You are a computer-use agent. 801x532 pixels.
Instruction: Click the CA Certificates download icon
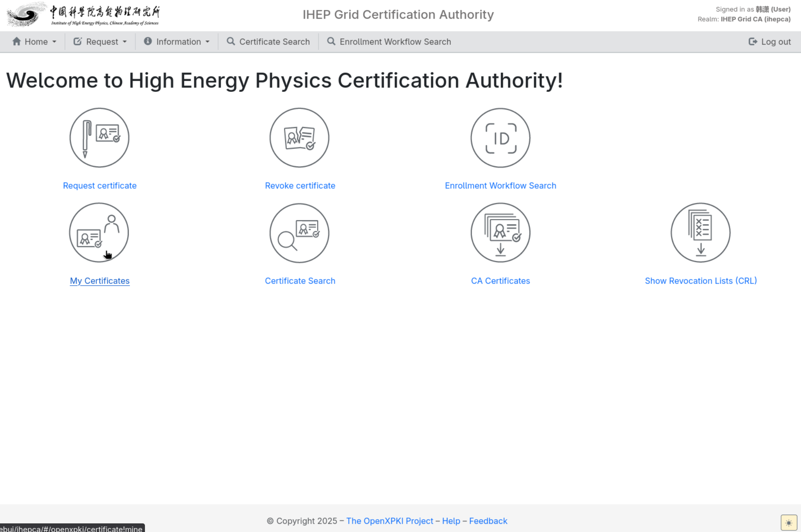(x=500, y=233)
